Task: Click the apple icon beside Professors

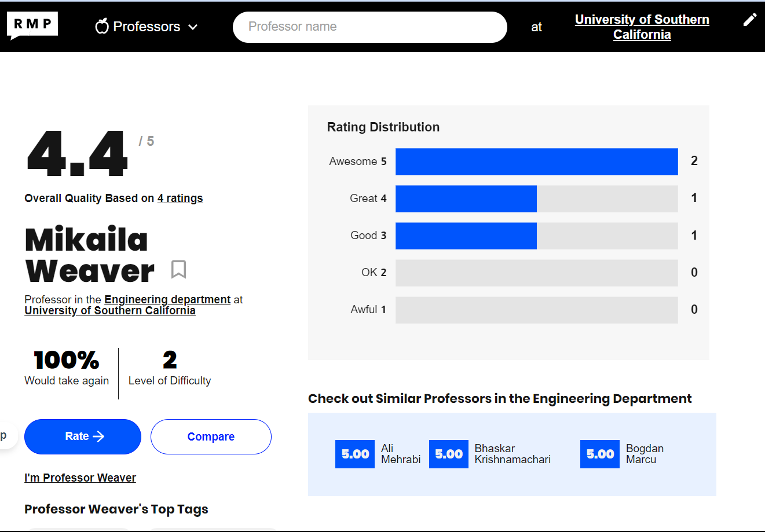Action: 102,26
